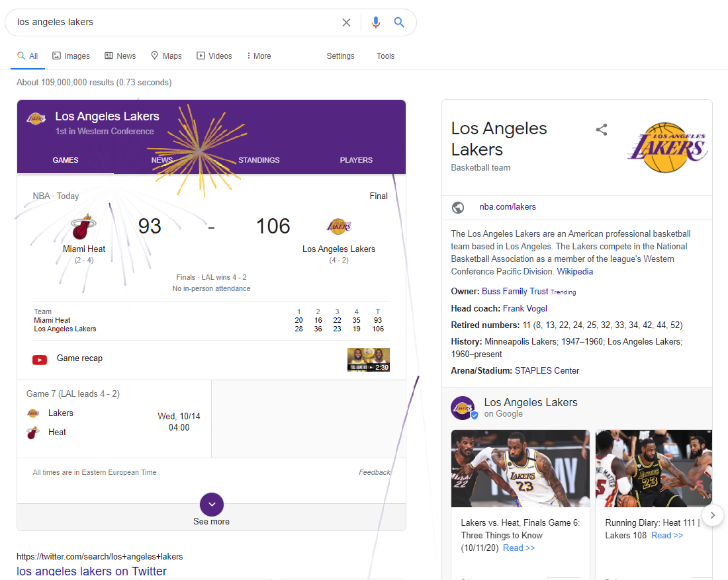Open the STAPLES Center arena link
The width and height of the screenshot is (728, 580).
click(547, 371)
